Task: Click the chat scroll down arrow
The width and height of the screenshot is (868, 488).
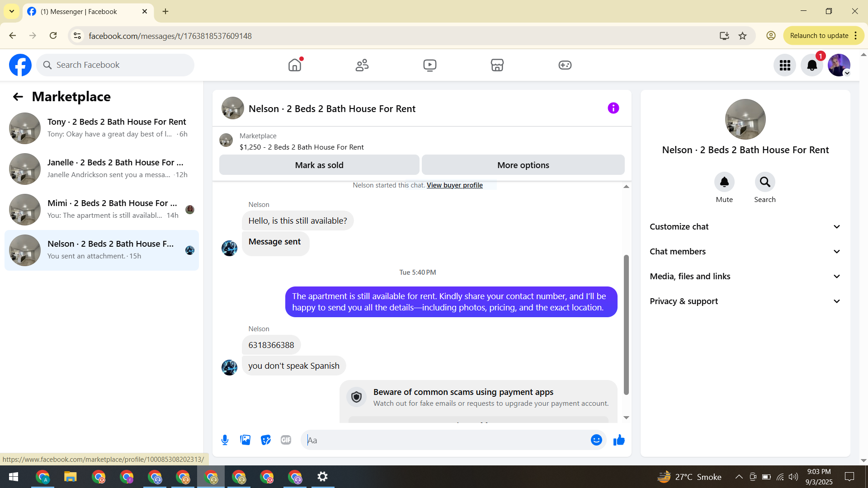Action: point(626,418)
